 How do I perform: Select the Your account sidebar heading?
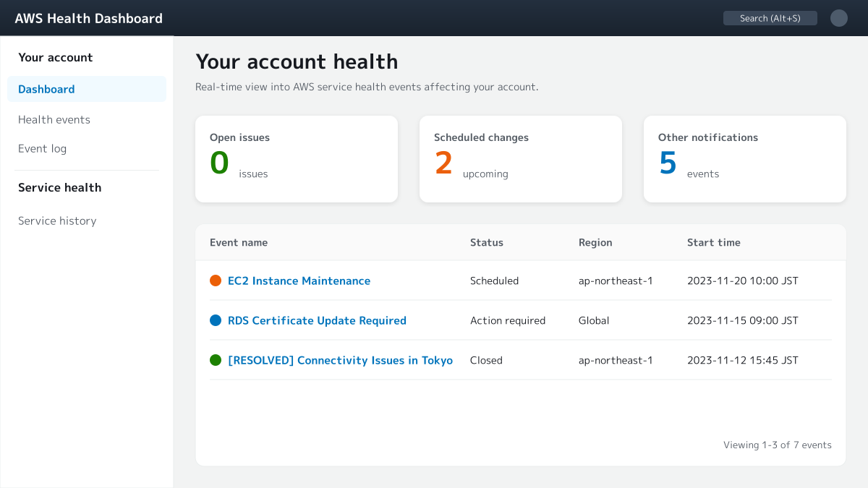coord(56,57)
